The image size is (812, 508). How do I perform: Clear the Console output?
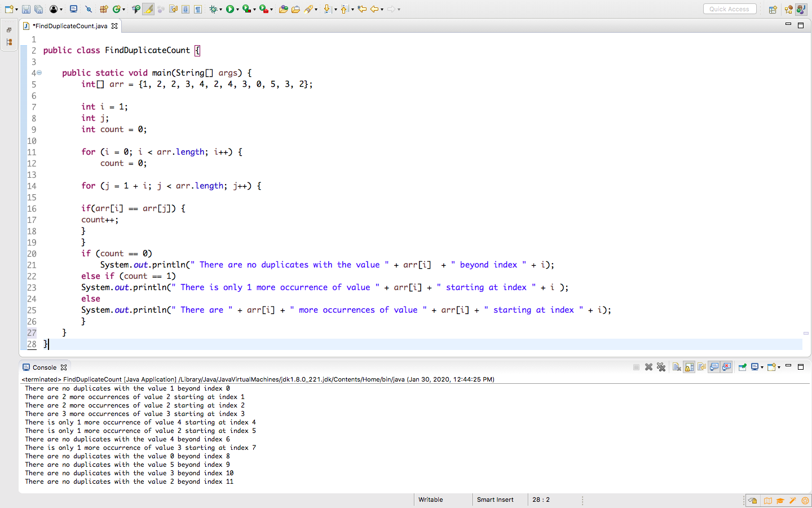click(x=676, y=366)
